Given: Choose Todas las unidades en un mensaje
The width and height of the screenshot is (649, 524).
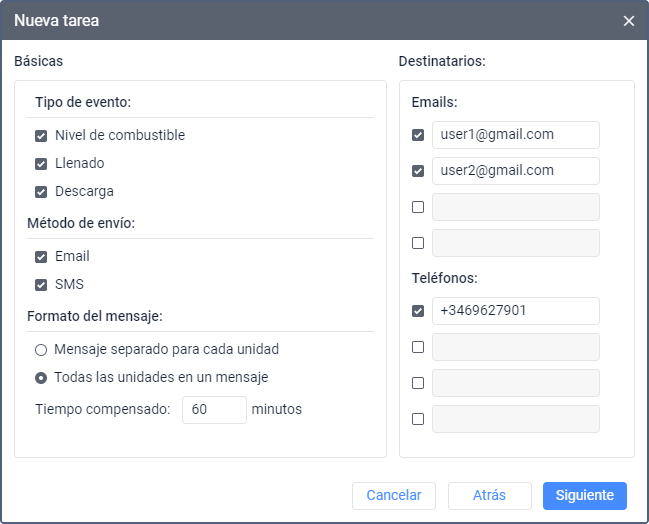Looking at the screenshot, I should click(41, 378).
